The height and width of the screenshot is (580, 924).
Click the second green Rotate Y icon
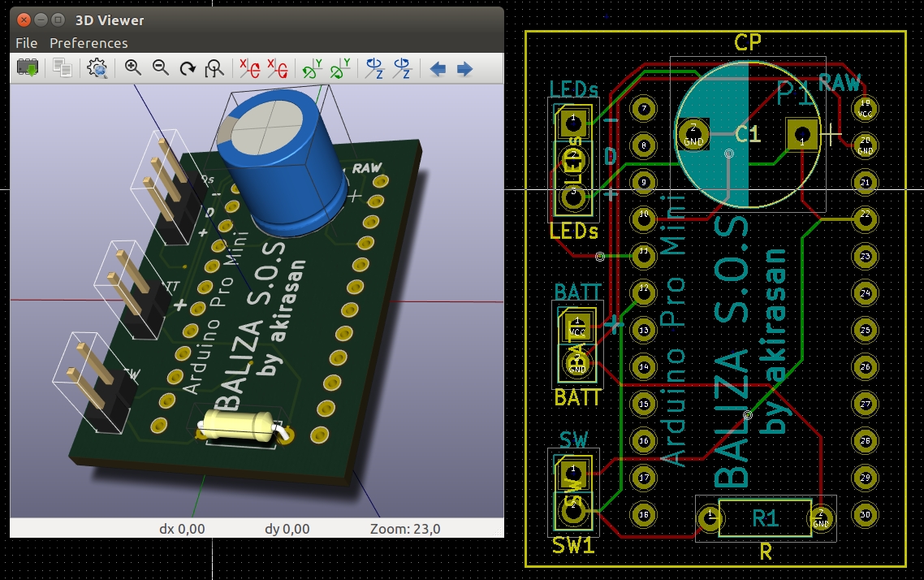tap(340, 68)
